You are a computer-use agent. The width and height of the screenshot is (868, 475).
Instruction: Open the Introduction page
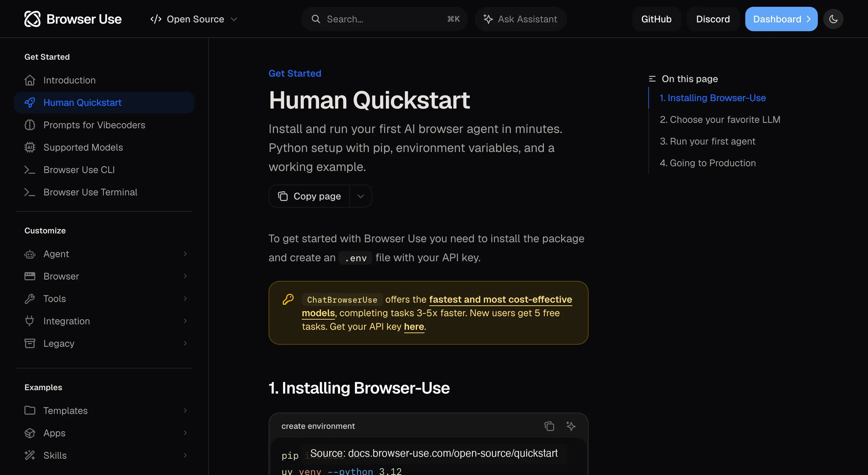pyautogui.click(x=104, y=80)
